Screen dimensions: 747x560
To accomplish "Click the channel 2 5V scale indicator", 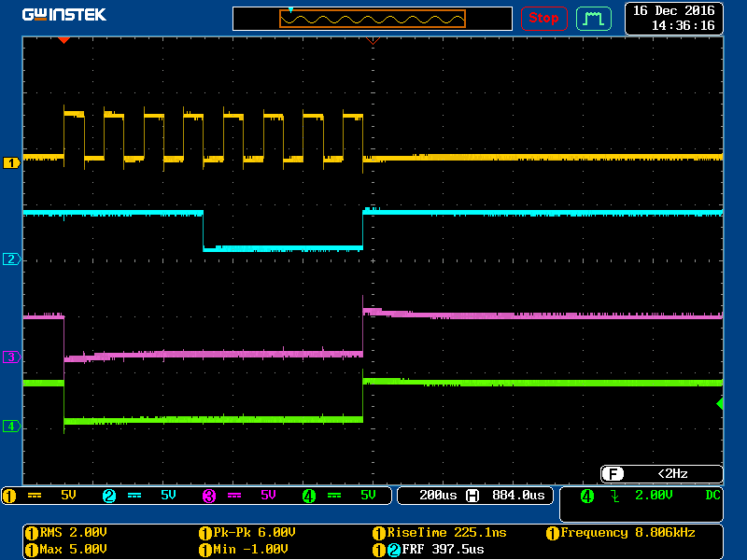I will click(168, 496).
